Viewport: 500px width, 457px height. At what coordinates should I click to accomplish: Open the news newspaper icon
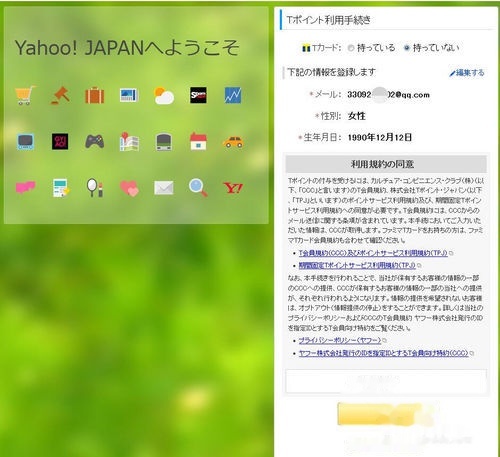point(129,95)
